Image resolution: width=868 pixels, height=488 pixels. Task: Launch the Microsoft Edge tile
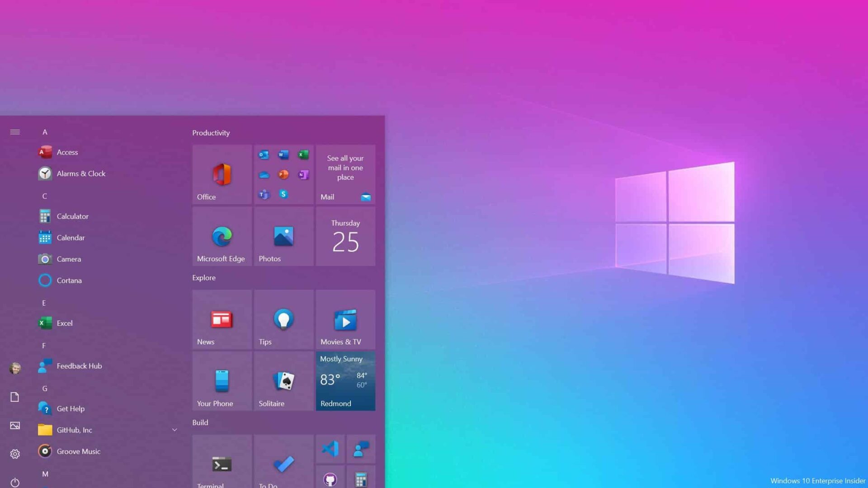tap(222, 236)
